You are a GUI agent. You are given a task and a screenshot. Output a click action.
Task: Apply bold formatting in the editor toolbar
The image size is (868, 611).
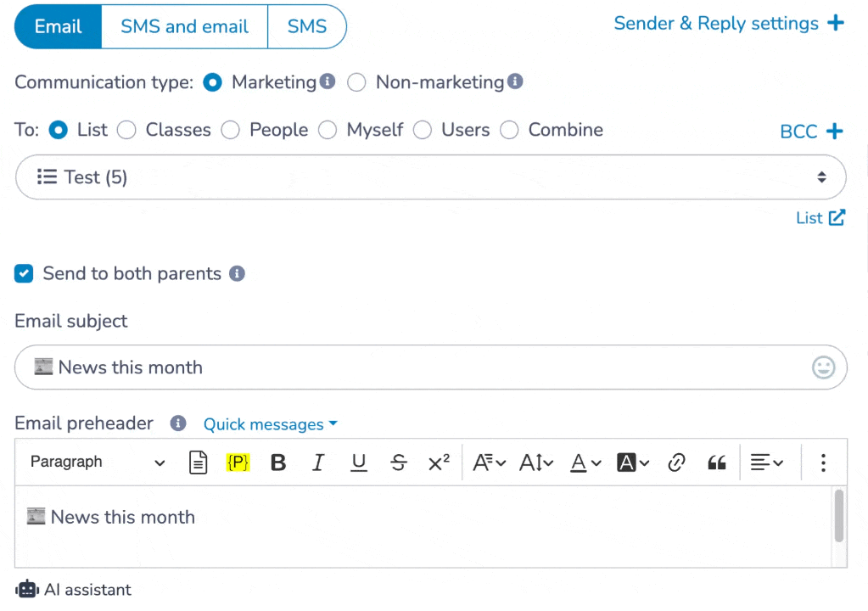click(x=278, y=462)
